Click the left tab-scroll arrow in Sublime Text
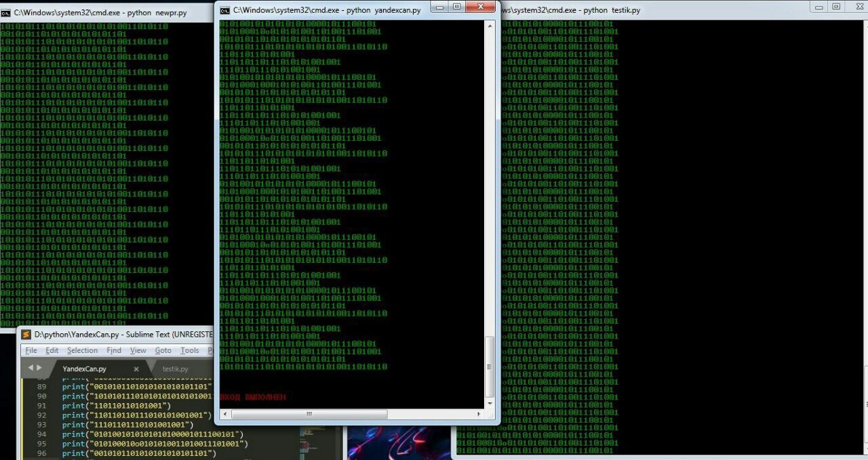 coord(31,367)
